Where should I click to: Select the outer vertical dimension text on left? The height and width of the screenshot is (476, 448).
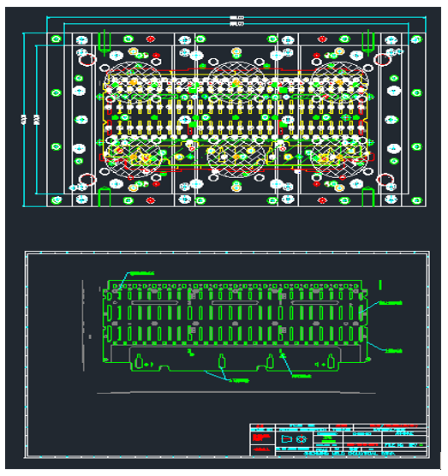[x=23, y=119]
